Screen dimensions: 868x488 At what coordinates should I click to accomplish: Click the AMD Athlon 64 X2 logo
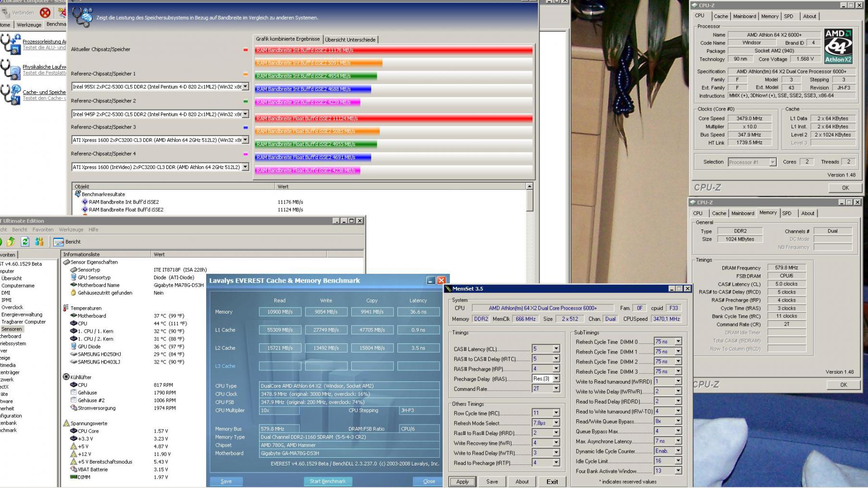pyautogui.click(x=838, y=46)
